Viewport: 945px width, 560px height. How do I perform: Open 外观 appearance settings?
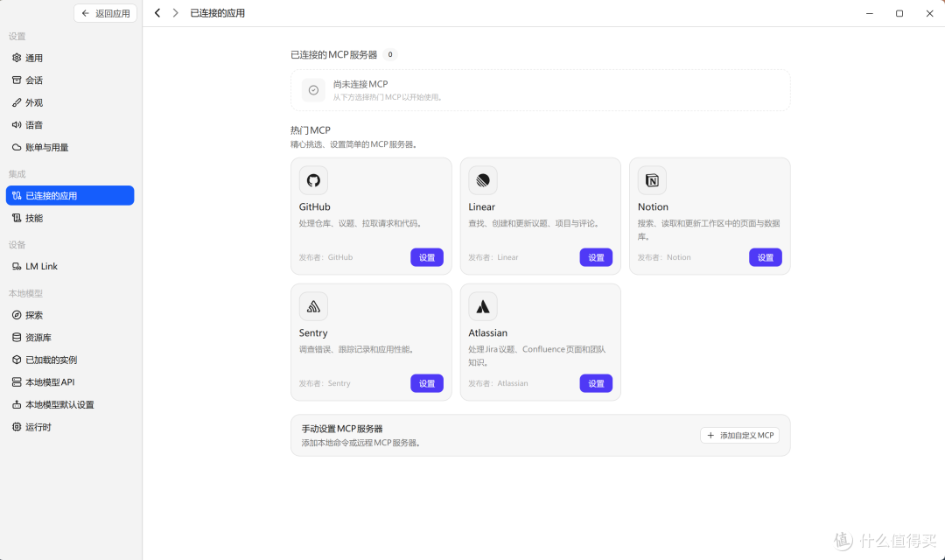pyautogui.click(x=70, y=102)
